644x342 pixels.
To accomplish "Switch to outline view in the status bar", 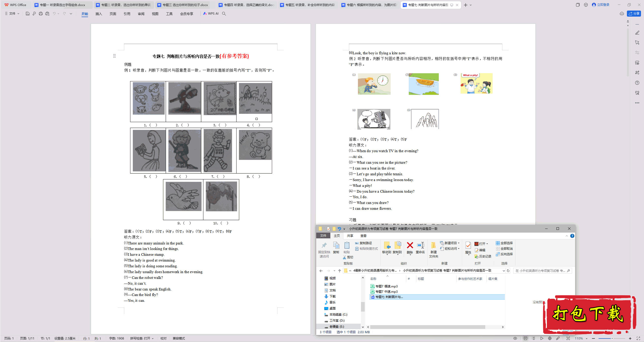I will click(x=533, y=338).
